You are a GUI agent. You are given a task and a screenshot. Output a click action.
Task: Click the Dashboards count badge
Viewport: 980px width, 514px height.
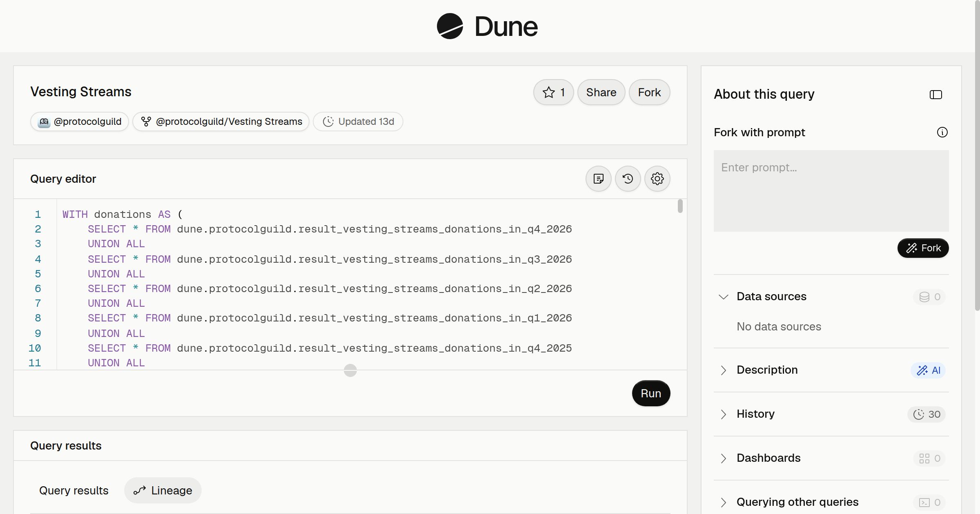click(x=929, y=459)
